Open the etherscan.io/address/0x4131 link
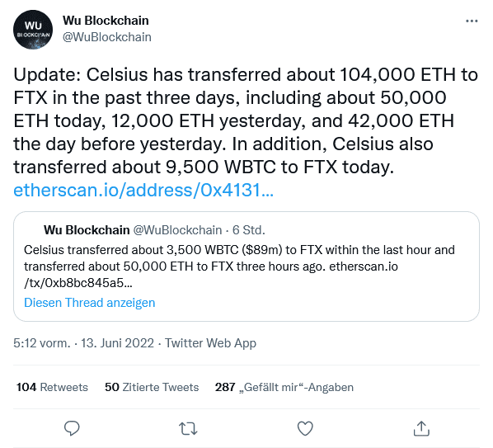The height and width of the screenshot is (448, 493). point(143,190)
